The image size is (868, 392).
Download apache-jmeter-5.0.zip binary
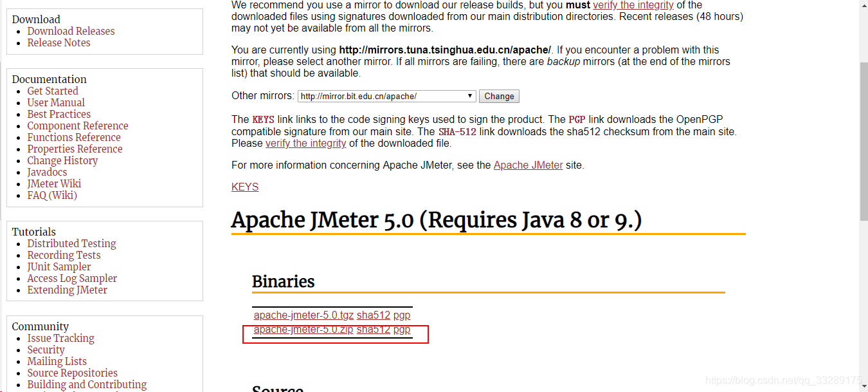303,330
